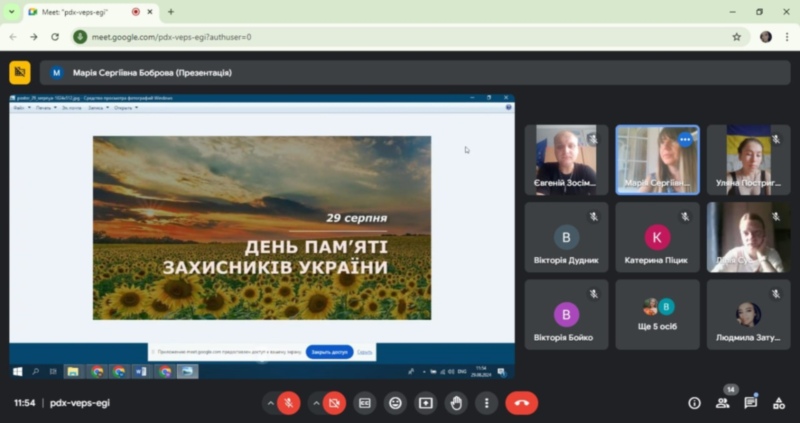Image resolution: width=800 pixels, height=423 pixels.
Task: Expand video settings arrow beside camera
Action: (x=316, y=403)
